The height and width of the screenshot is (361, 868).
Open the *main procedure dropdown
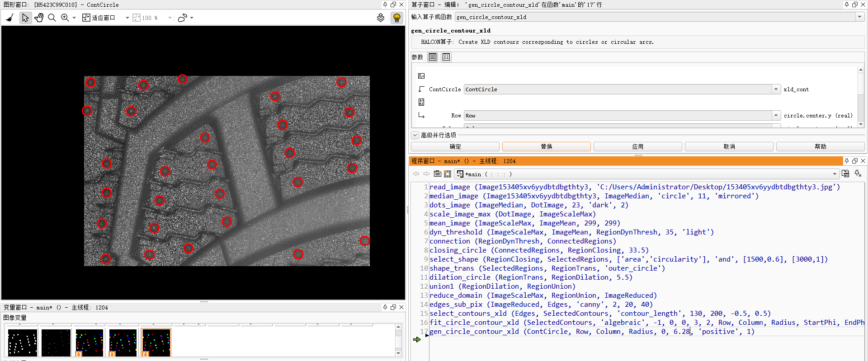[x=835, y=174]
